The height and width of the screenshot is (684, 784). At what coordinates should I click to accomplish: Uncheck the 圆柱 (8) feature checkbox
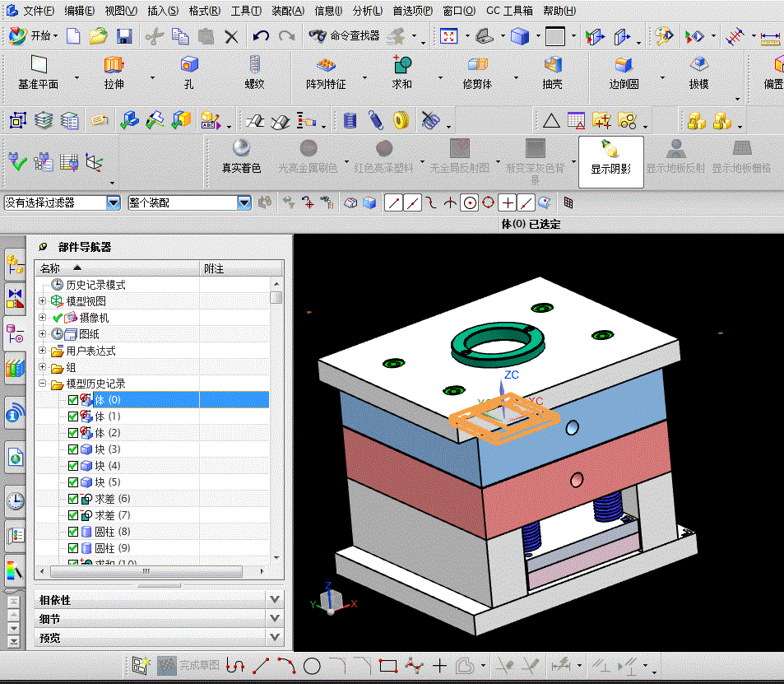(73, 532)
